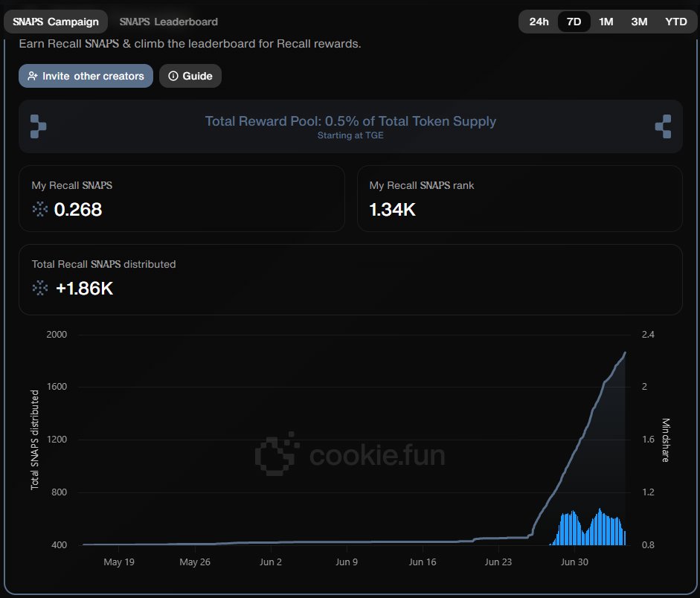
Task: Select the 7D time range
Action: (574, 22)
